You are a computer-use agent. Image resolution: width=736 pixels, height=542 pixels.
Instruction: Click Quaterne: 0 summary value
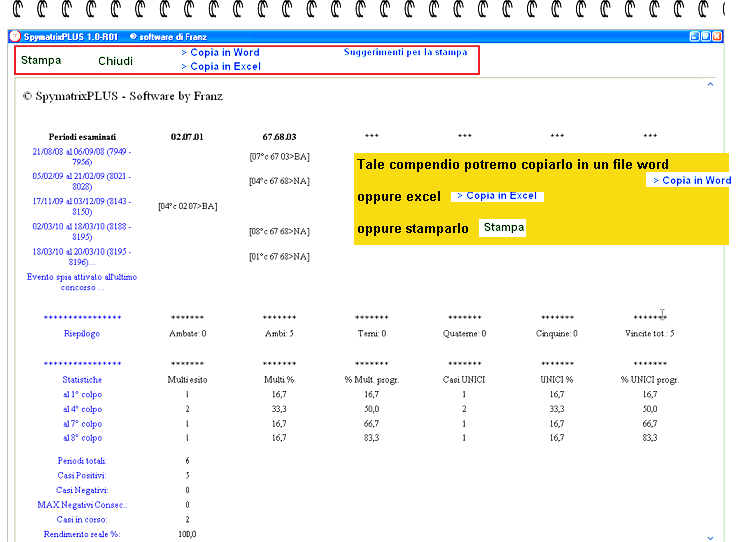pos(464,334)
